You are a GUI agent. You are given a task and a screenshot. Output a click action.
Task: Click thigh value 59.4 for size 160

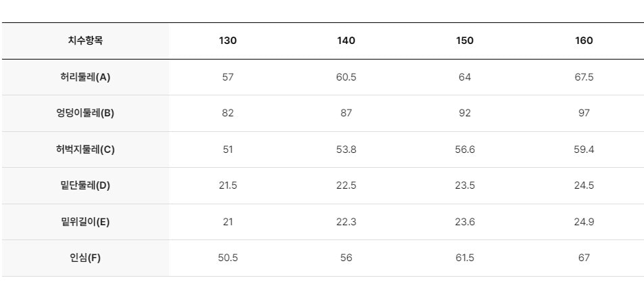(584, 149)
